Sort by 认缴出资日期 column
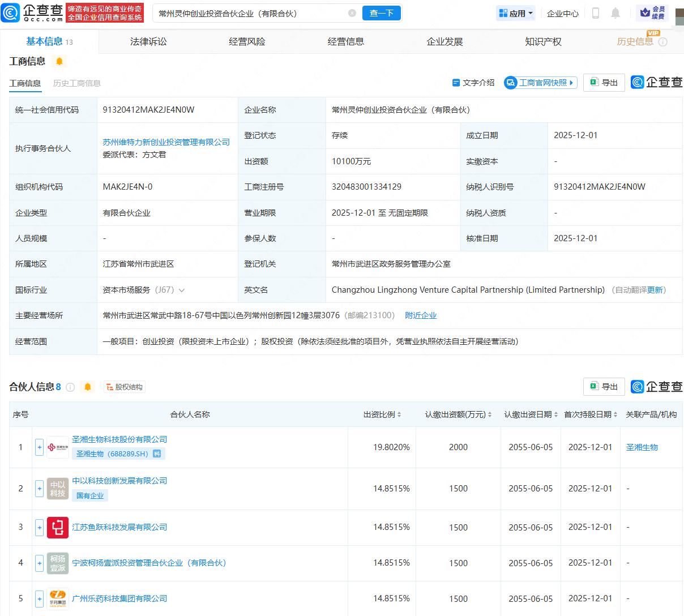 point(556,415)
